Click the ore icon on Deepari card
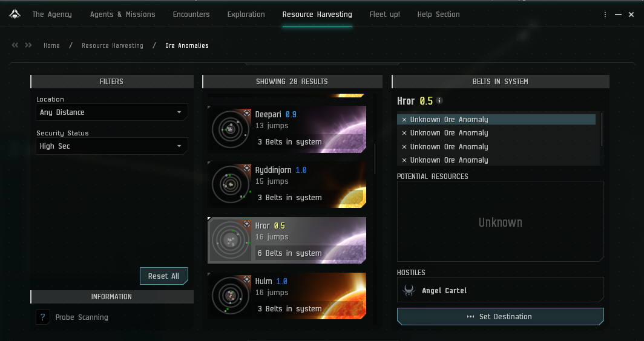644x341 pixels. pyautogui.click(x=246, y=113)
